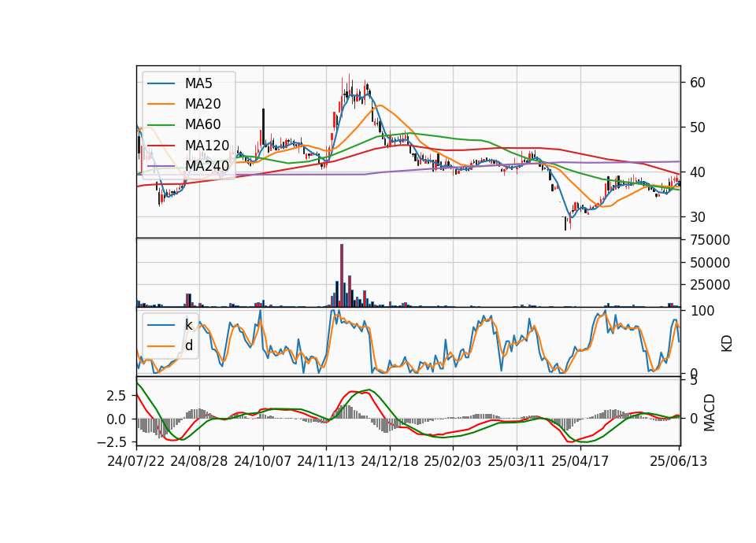
Task: Click the price axis value 30
Action: (698, 217)
